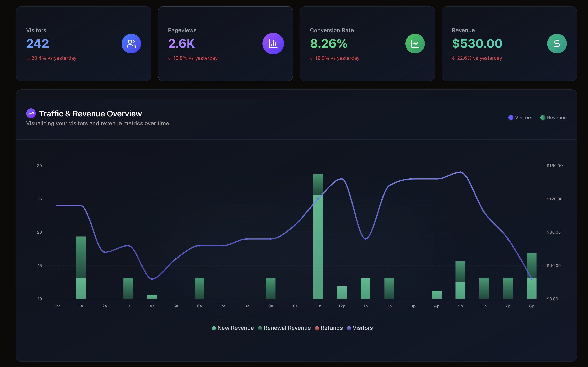The height and width of the screenshot is (367, 588).
Task: Click the Pageviews bar chart icon
Action: pos(273,44)
